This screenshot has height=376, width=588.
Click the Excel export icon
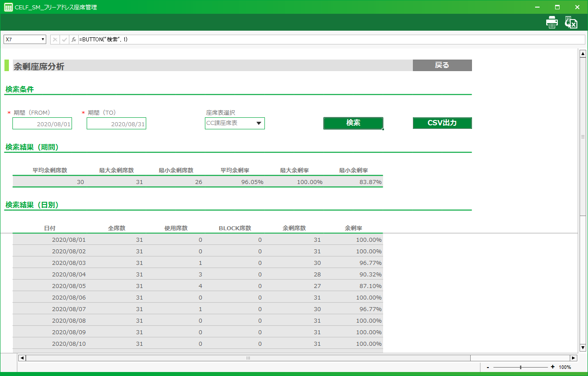tap(571, 23)
